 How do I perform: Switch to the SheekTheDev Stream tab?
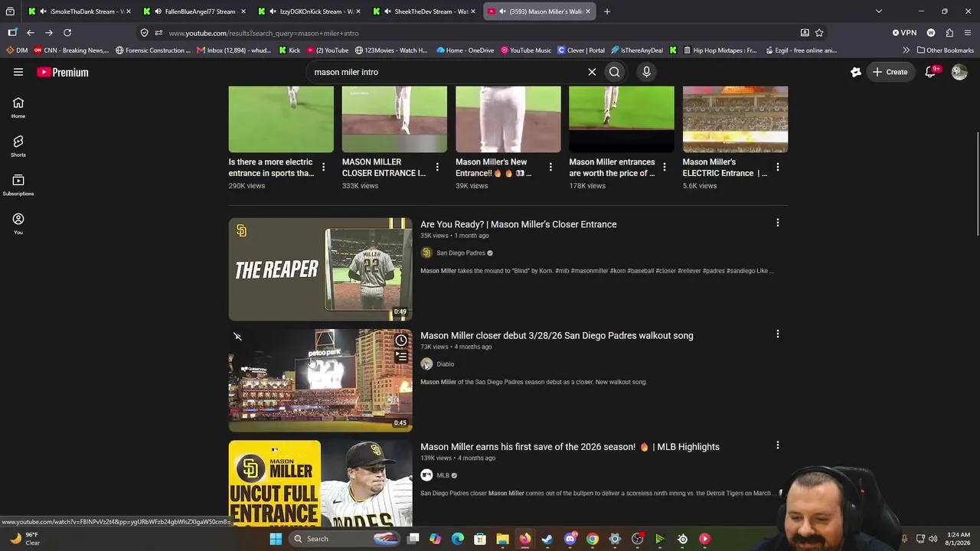[424, 11]
